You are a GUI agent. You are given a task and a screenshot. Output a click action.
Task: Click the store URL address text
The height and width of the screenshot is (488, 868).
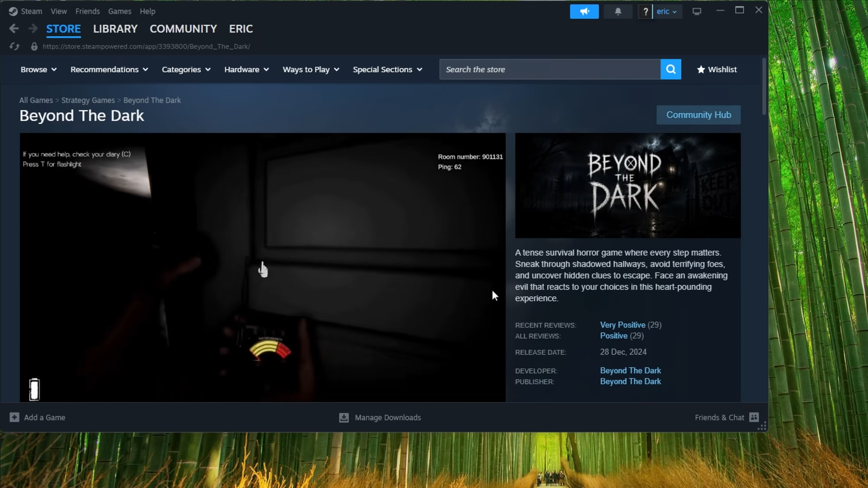point(146,46)
